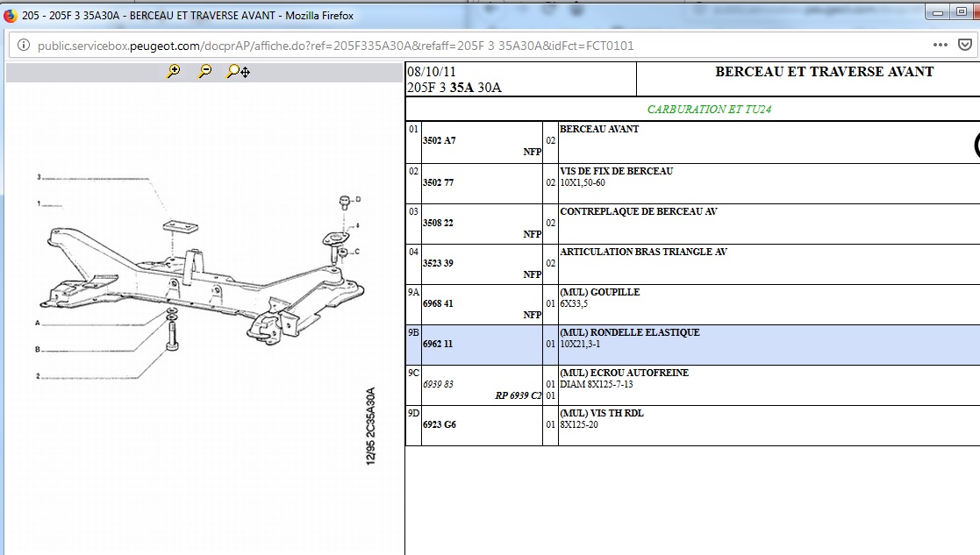Click the CARBURATION ET TU24 heading
Image resolution: width=980 pixels, height=555 pixels.
point(709,110)
